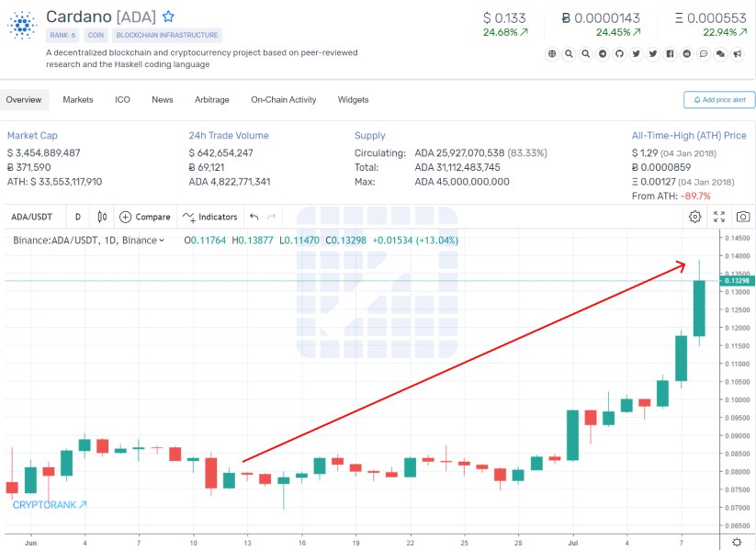Click the Cardano logo
The width and height of the screenshot is (756, 550).
coord(22,25)
